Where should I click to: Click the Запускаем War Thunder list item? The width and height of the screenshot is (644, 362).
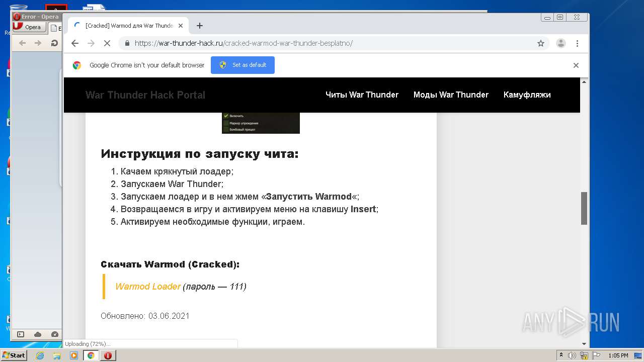click(x=172, y=184)
